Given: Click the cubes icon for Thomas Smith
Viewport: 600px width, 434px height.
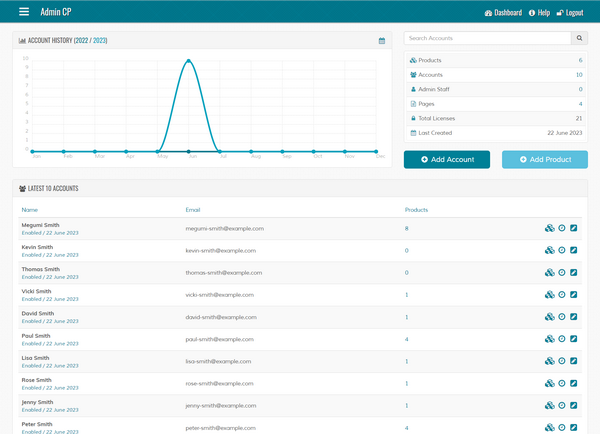Looking at the screenshot, I should click(x=549, y=272).
